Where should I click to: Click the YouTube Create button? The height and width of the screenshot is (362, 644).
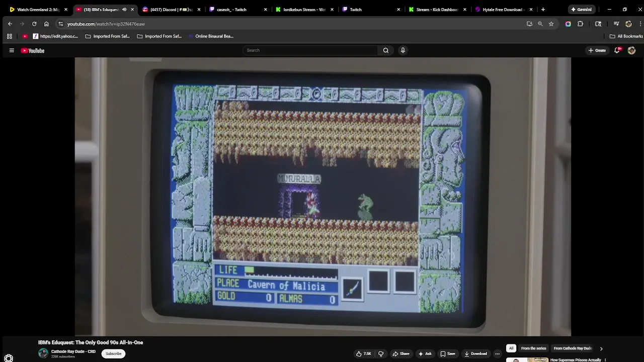coord(597,50)
